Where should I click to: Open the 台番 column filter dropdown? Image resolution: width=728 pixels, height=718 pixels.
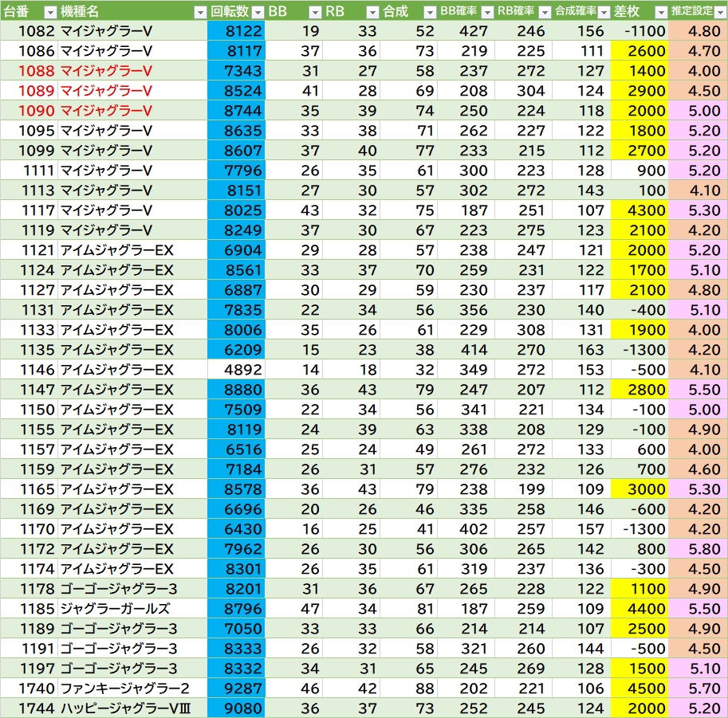(x=50, y=12)
